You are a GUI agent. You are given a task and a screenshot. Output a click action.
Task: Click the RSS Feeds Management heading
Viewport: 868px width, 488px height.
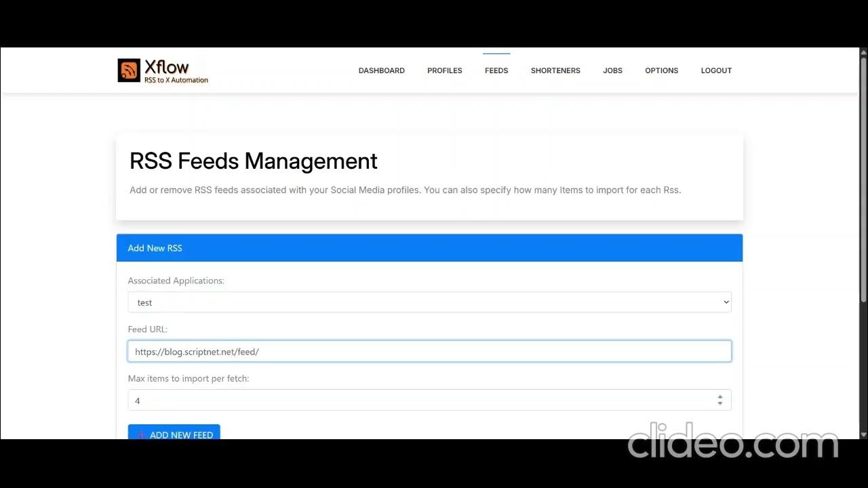[x=254, y=161]
